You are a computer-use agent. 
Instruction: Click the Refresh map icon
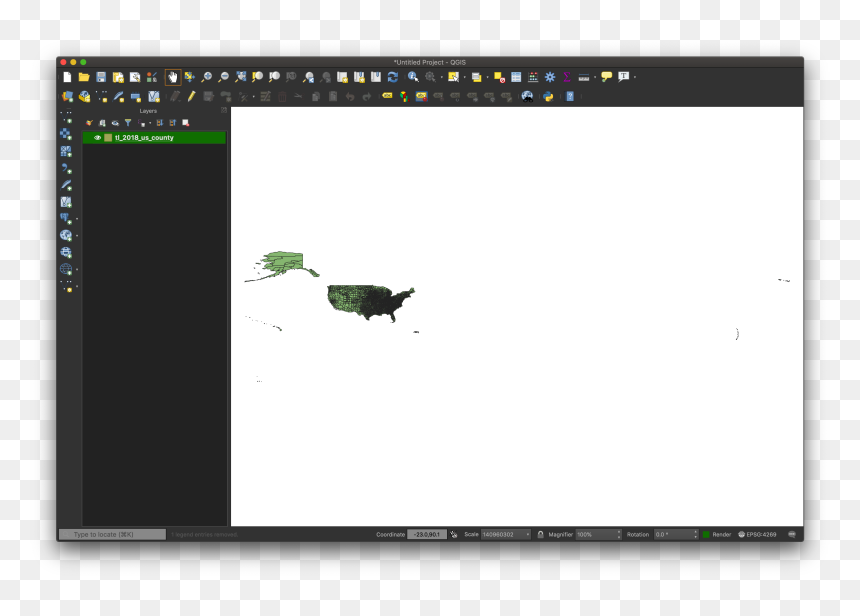[x=393, y=77]
